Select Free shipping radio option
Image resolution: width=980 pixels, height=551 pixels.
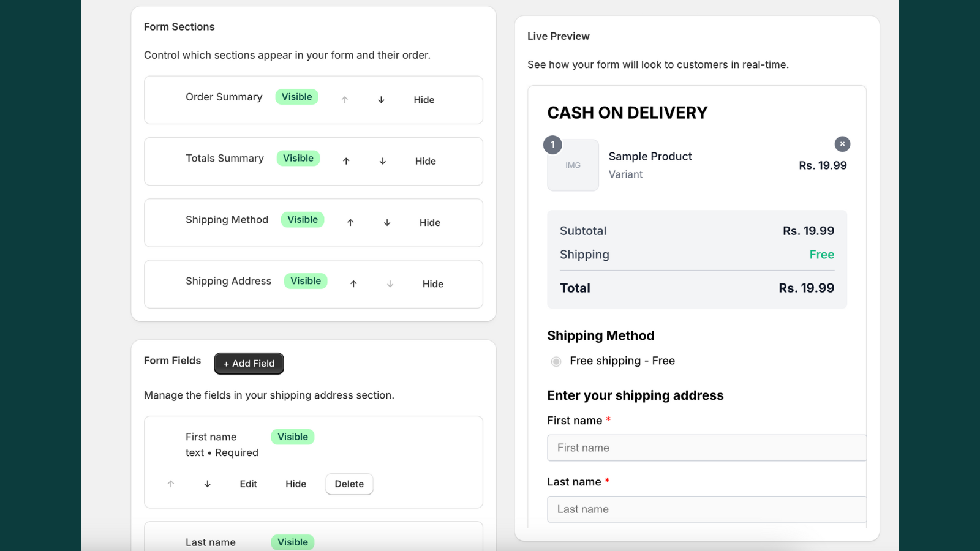(556, 362)
